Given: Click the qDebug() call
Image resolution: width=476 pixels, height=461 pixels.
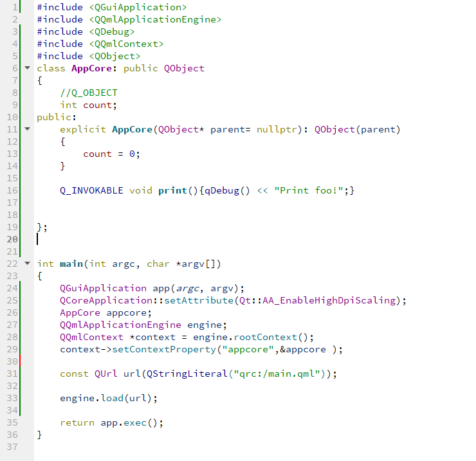Looking at the screenshot, I should [x=227, y=190].
